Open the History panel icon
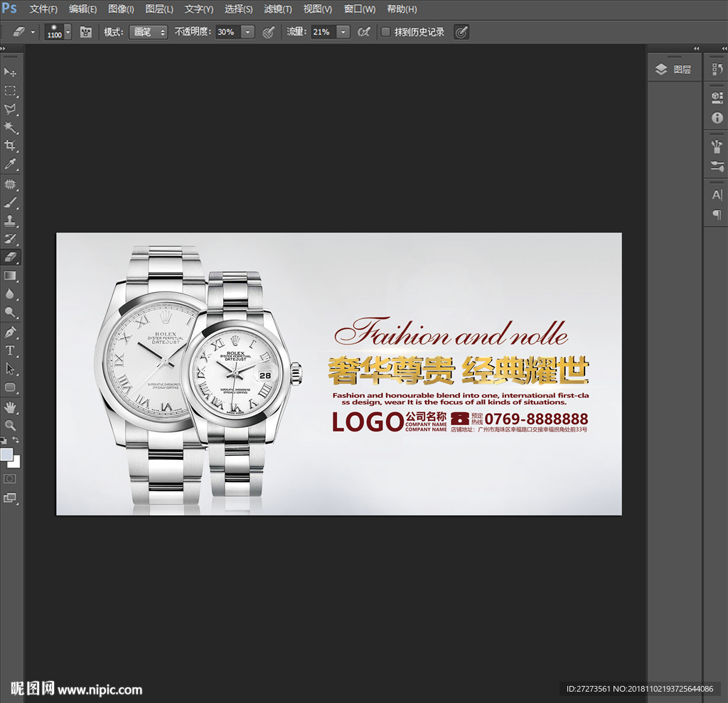Viewport: 728px width, 703px height. pyautogui.click(x=717, y=69)
